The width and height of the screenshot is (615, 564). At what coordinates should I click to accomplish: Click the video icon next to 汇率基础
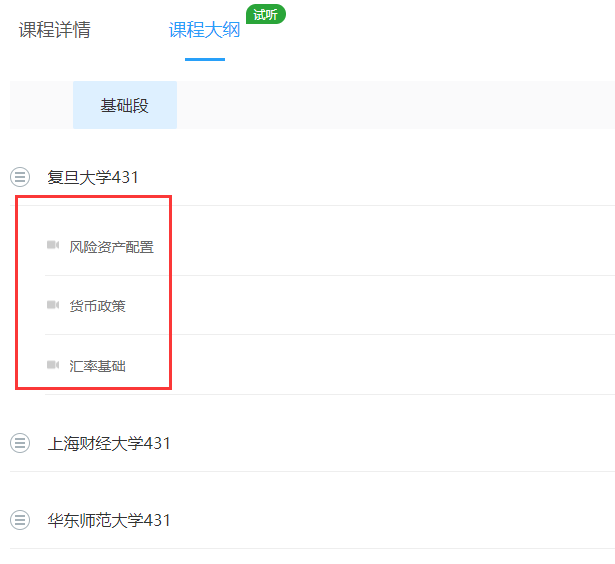(x=53, y=365)
